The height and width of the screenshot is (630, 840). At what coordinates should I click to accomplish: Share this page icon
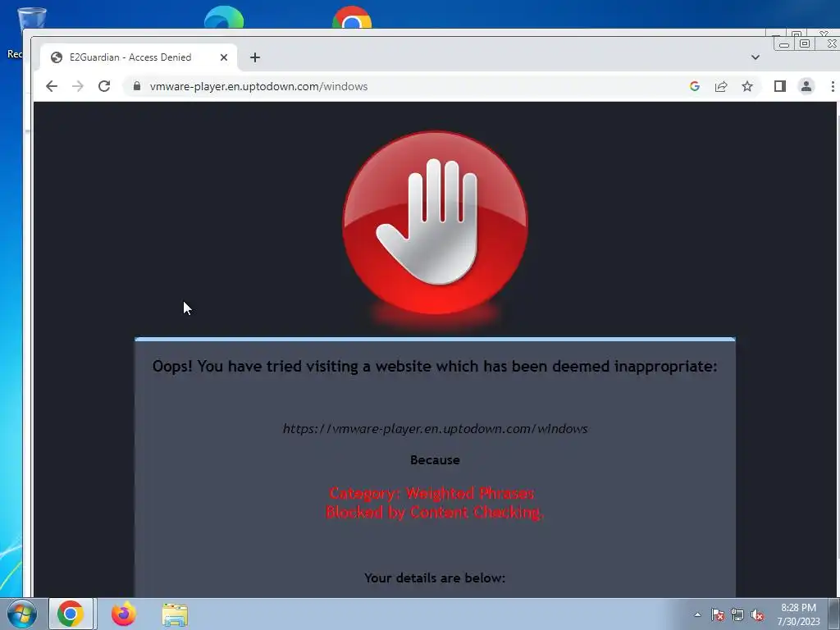coord(721,86)
